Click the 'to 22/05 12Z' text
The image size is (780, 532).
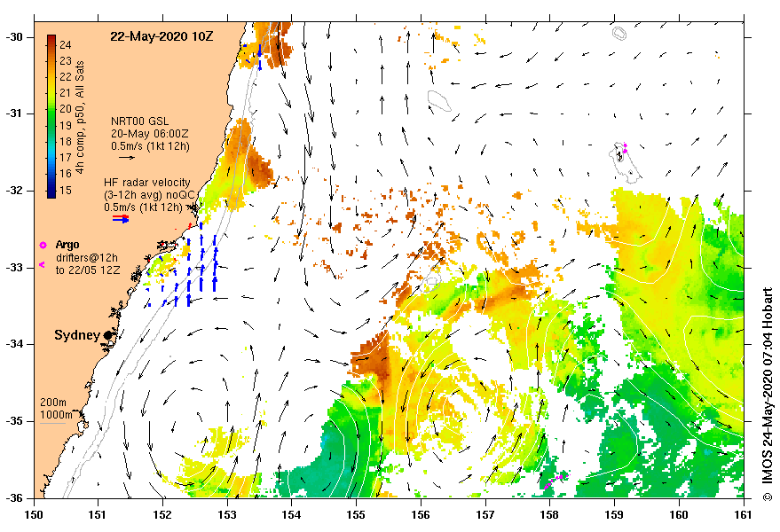pyautogui.click(x=88, y=270)
